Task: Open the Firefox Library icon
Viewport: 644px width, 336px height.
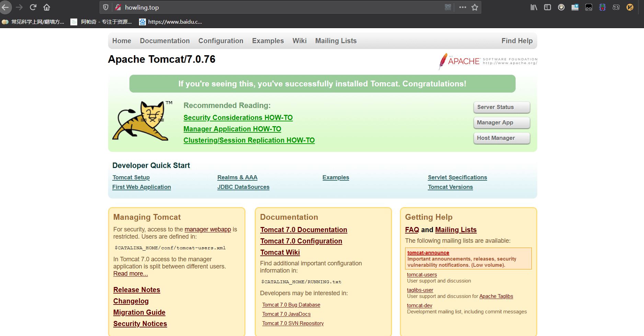Action: [534, 7]
